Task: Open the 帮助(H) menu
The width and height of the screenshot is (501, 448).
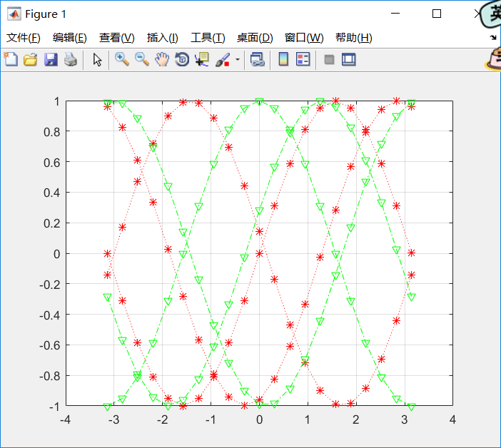Action: pyautogui.click(x=354, y=38)
